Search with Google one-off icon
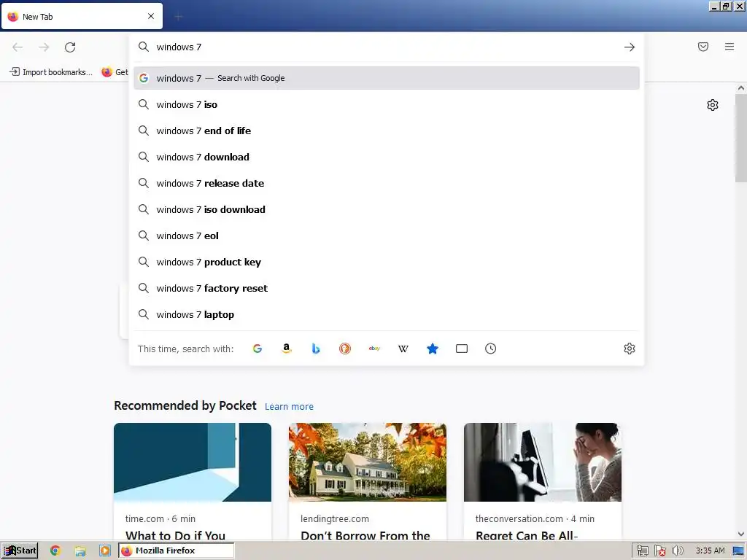 [258, 349]
